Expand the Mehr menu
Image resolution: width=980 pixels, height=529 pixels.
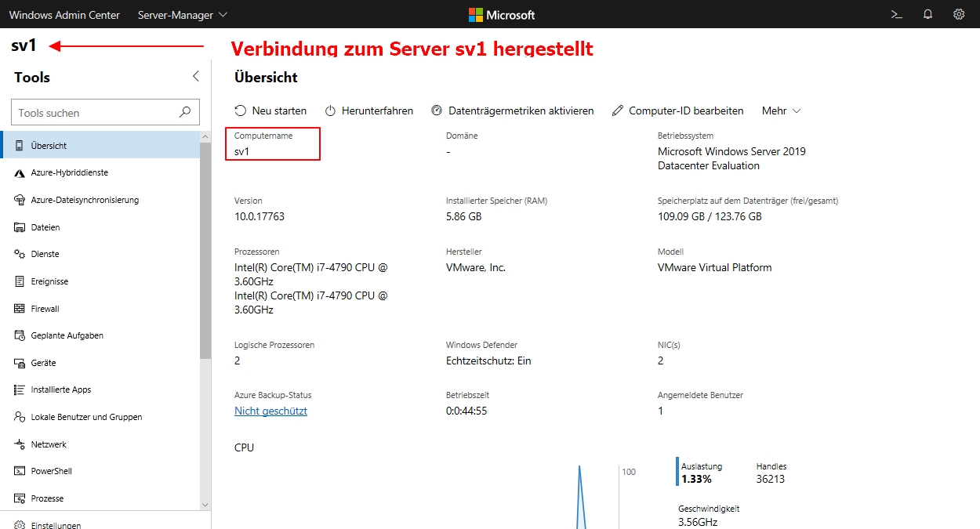781,111
